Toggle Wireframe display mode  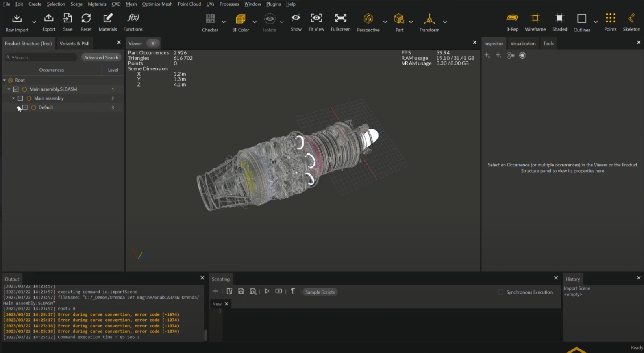coord(535,18)
